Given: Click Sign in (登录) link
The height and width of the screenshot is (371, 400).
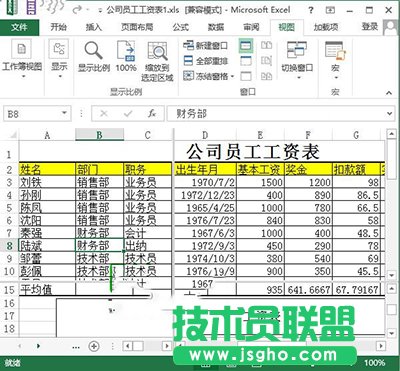Looking at the screenshot, I should pos(370,27).
